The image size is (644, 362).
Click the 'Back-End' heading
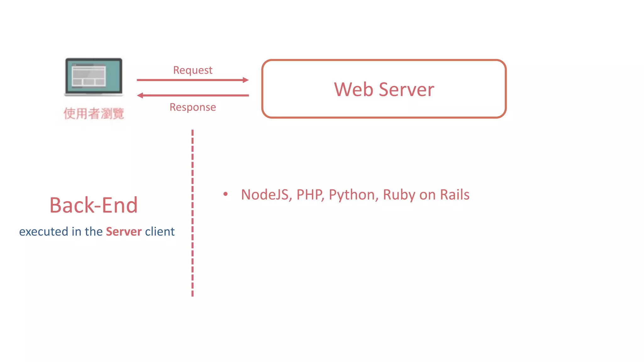(94, 205)
